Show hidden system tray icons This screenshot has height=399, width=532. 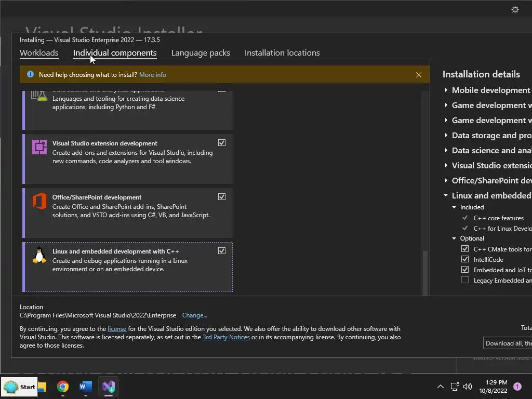click(441, 387)
